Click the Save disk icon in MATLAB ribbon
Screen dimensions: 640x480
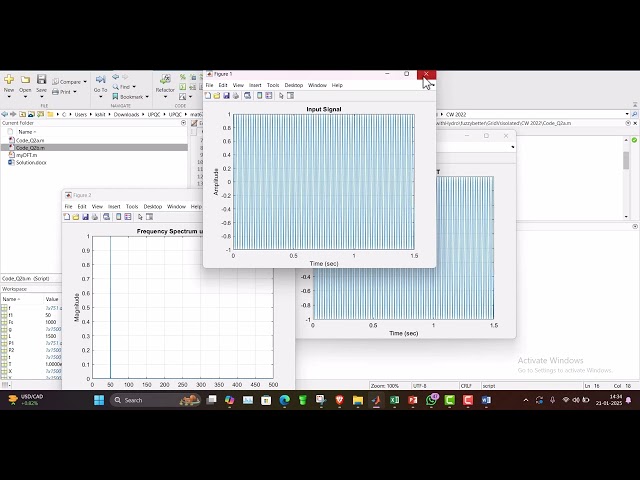pyautogui.click(x=42, y=79)
